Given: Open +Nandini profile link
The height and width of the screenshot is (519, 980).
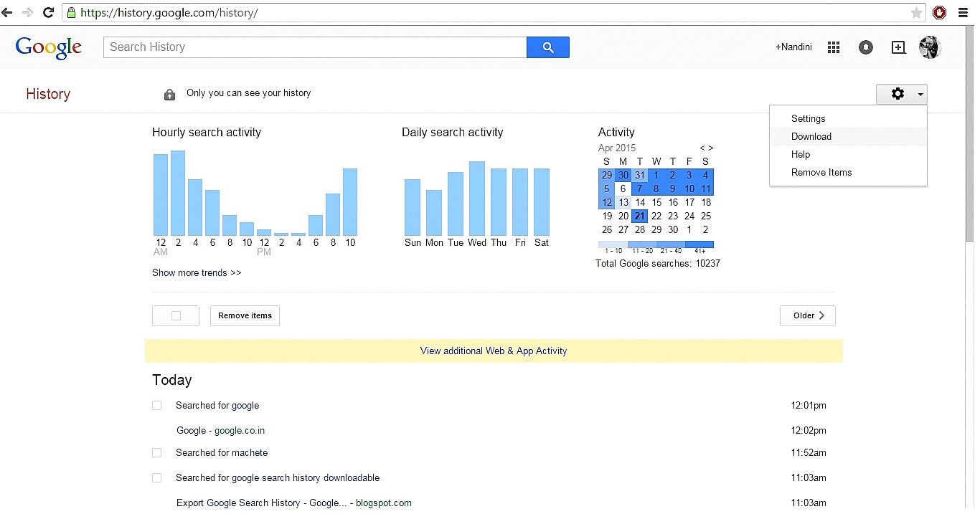Looking at the screenshot, I should [793, 47].
